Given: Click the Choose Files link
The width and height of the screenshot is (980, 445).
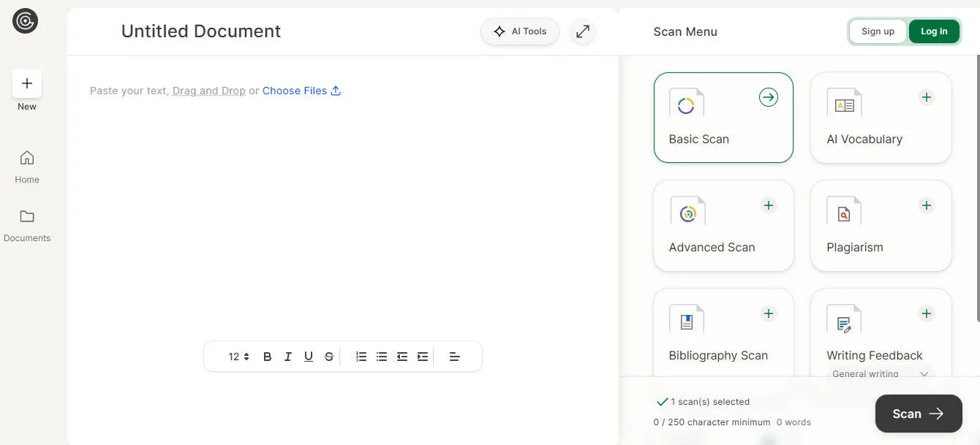Looking at the screenshot, I should pyautogui.click(x=295, y=90).
